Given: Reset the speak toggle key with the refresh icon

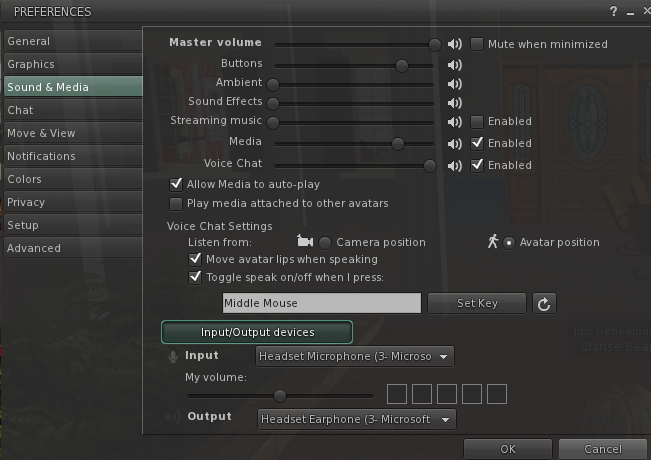Looking at the screenshot, I should tap(544, 303).
